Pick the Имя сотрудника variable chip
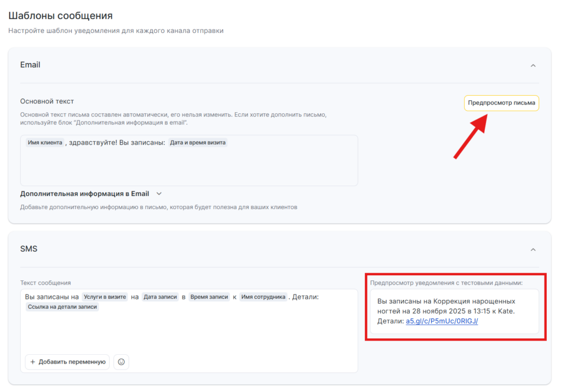The height and width of the screenshot is (392, 561). pyautogui.click(x=264, y=297)
